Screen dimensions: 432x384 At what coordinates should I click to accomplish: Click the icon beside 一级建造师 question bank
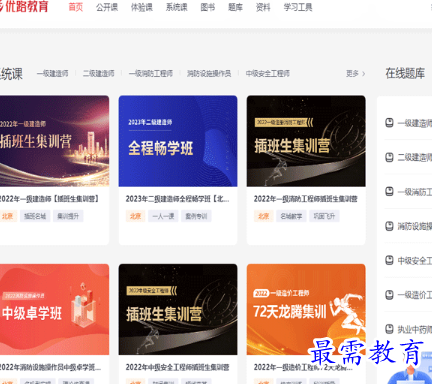389,123
